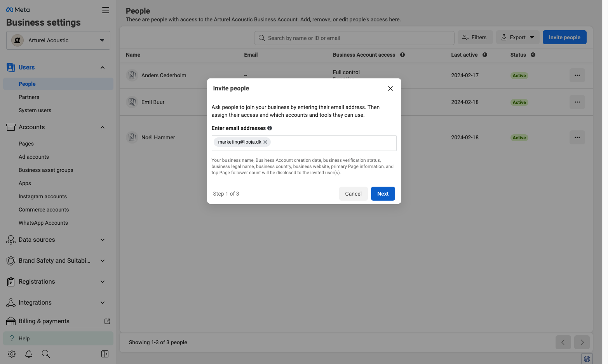Close the Invite people dialog

coord(390,88)
